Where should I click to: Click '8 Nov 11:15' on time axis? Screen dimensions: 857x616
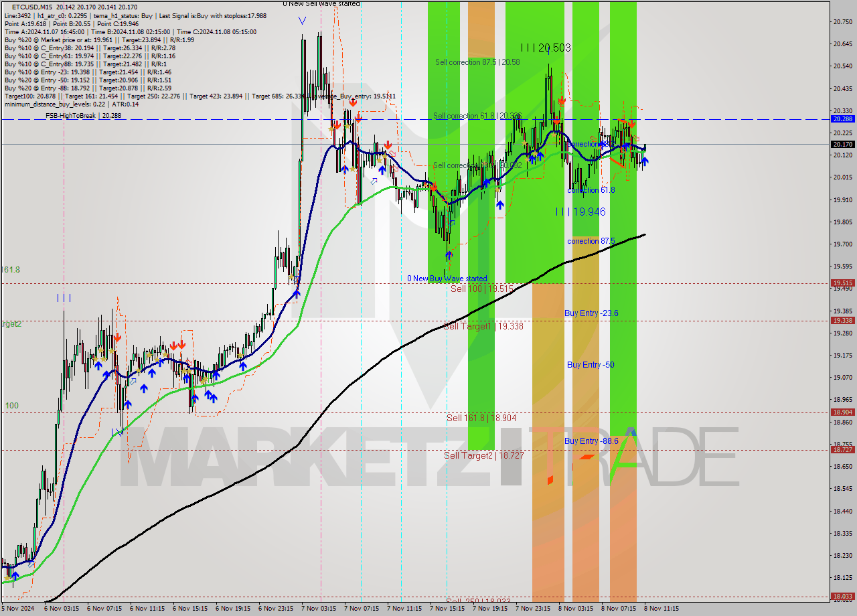pos(661,609)
